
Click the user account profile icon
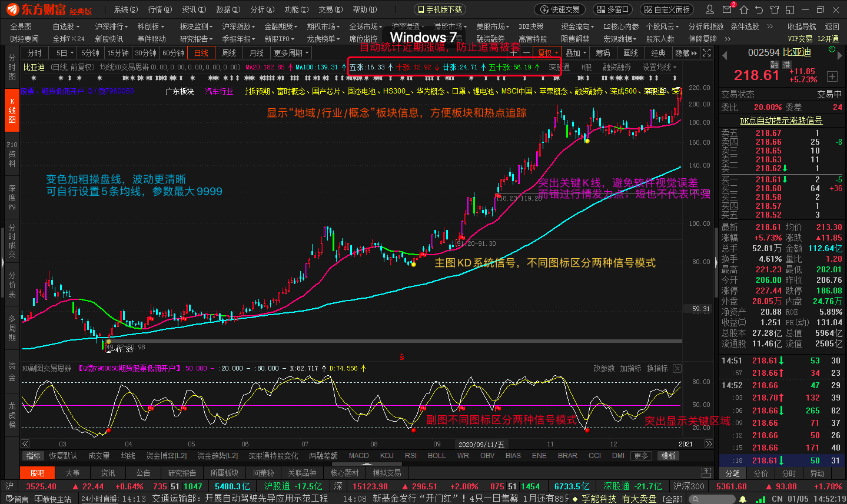point(710,9)
